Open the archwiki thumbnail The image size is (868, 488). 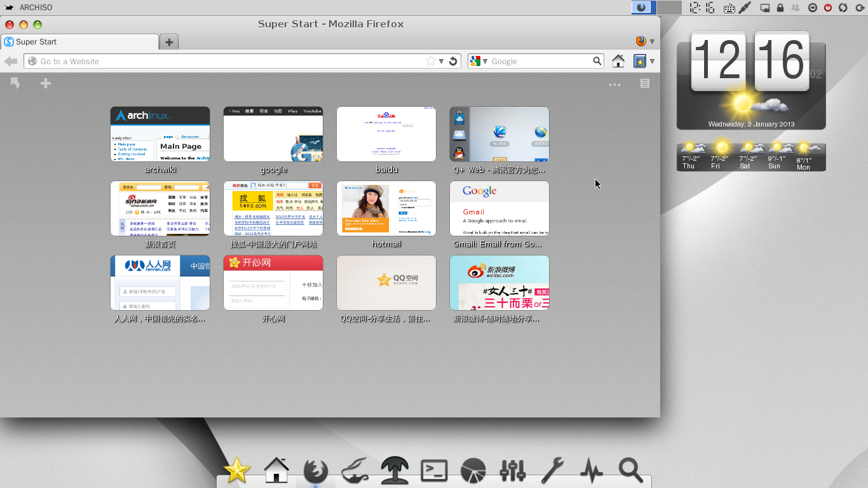tap(160, 134)
